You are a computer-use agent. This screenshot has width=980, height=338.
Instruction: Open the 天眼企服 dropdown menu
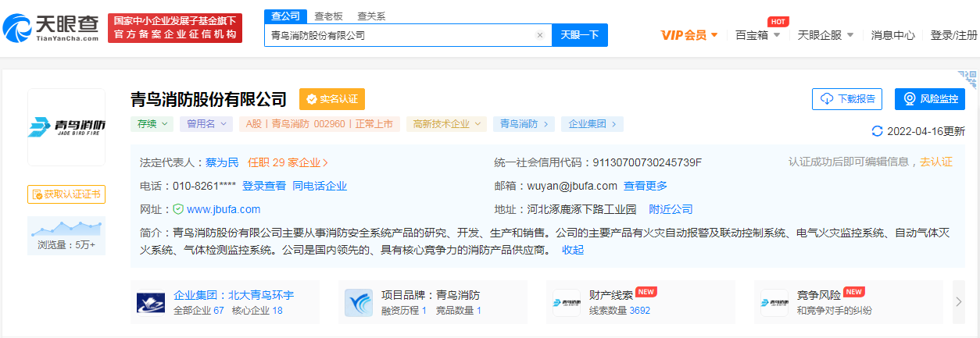pyautogui.click(x=825, y=35)
